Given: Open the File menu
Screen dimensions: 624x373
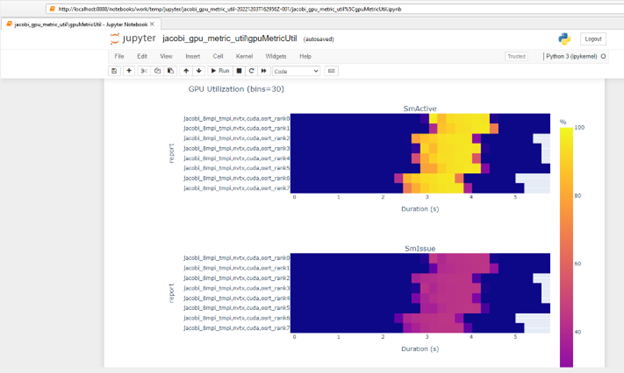Looking at the screenshot, I should (119, 56).
